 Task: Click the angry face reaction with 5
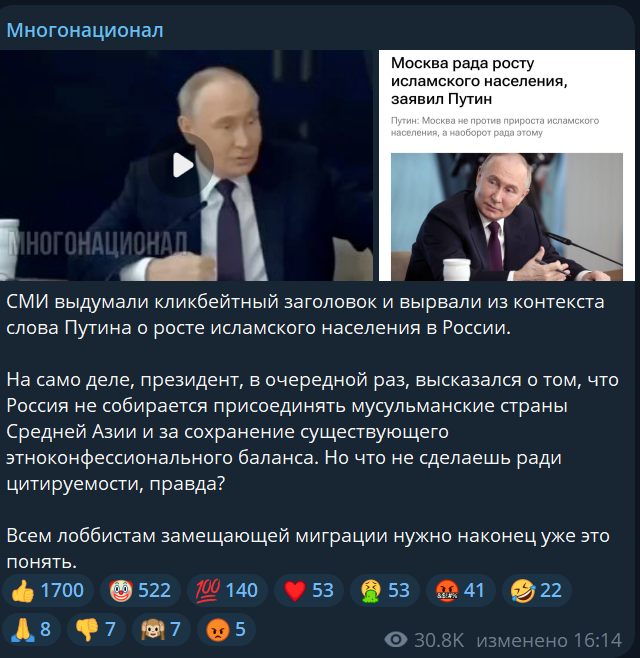(x=226, y=629)
